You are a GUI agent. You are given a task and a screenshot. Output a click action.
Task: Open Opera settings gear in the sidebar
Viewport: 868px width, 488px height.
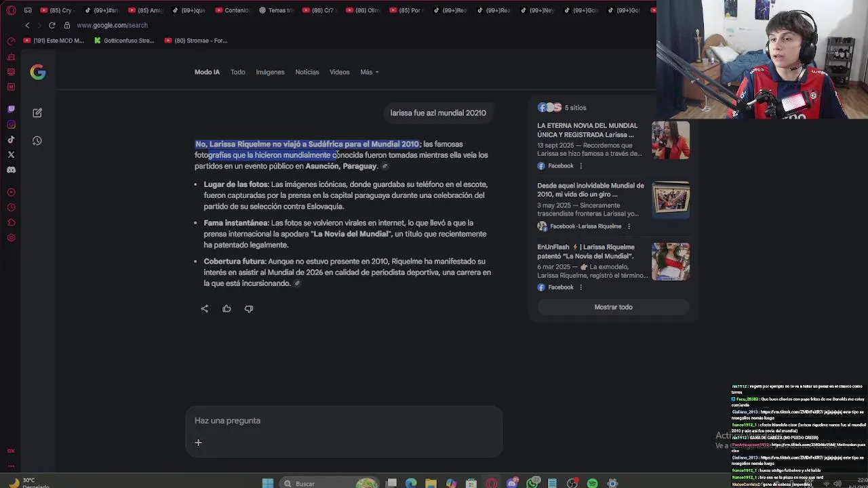click(x=11, y=238)
